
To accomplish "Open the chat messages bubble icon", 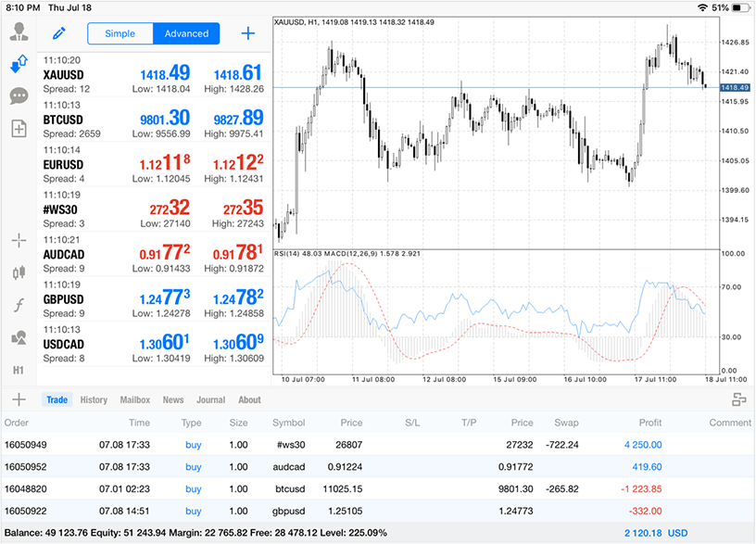I will point(19,96).
